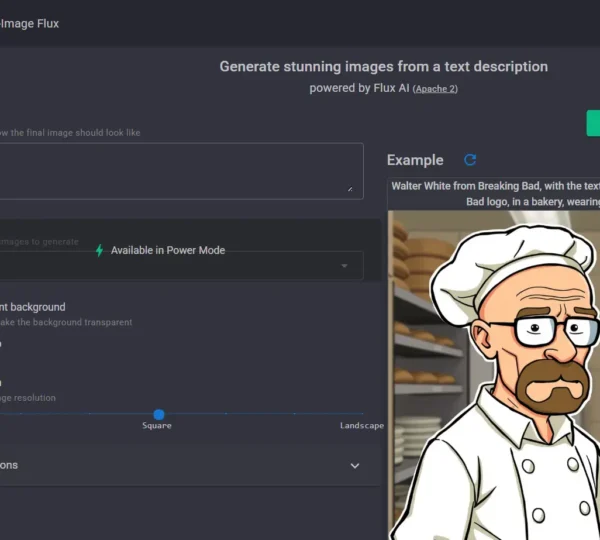This screenshot has width=600, height=540.
Task: Click the lightning bolt Power Mode icon
Action: coord(99,250)
